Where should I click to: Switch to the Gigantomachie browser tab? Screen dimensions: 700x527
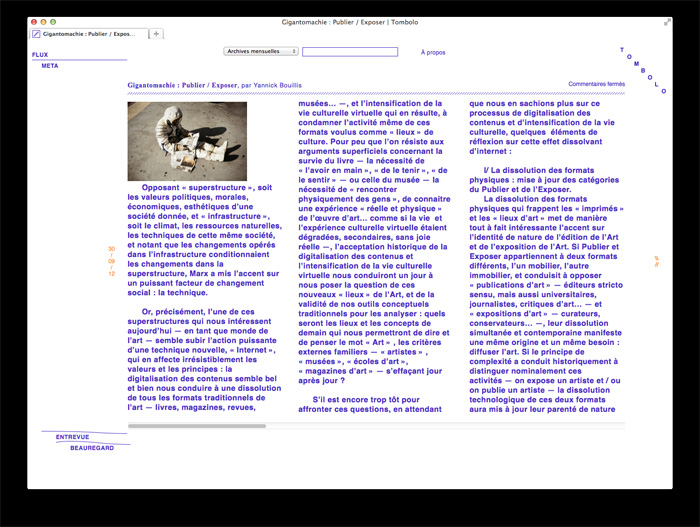coord(89,34)
